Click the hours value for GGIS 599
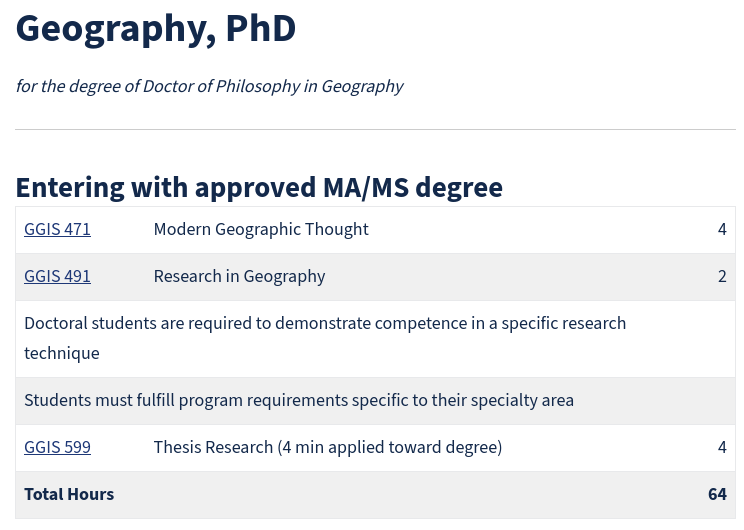This screenshot has width=744, height=530. click(722, 447)
